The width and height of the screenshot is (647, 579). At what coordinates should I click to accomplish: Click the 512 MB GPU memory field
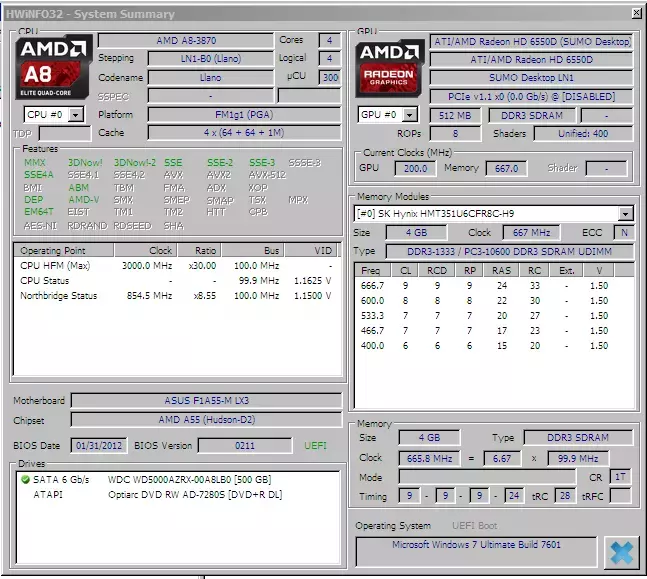tap(455, 116)
